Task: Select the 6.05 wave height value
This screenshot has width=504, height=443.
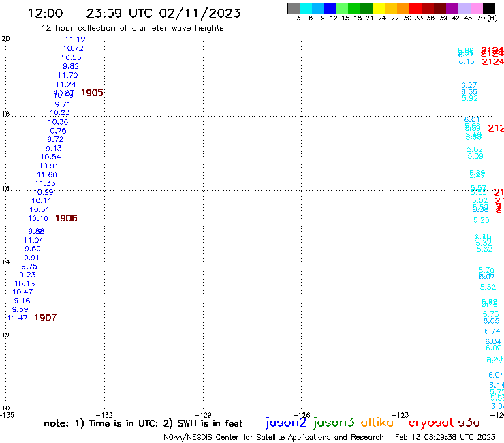Action: point(492,321)
